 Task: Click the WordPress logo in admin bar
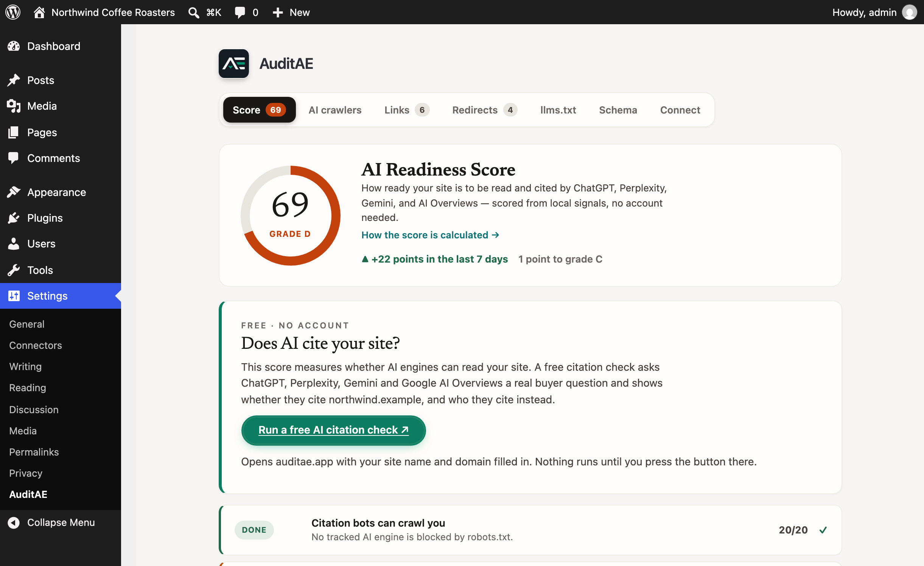13,12
